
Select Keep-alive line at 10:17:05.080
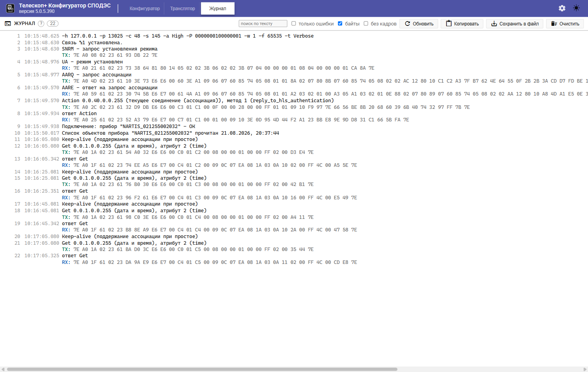[130, 237]
